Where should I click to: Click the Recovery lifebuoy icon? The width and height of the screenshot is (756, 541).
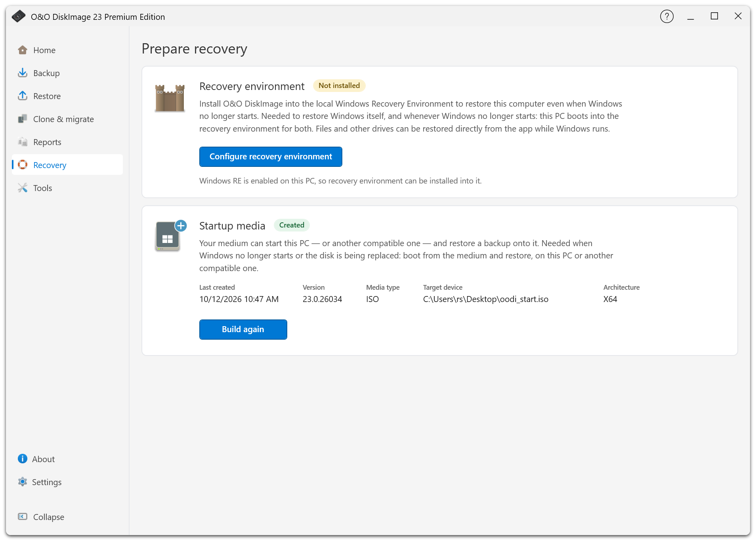click(23, 165)
